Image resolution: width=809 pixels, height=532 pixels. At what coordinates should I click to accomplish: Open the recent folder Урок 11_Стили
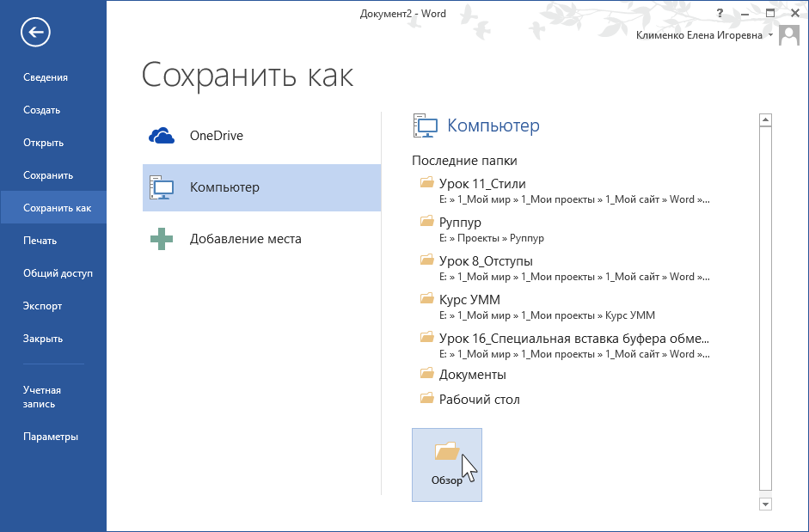point(565,191)
